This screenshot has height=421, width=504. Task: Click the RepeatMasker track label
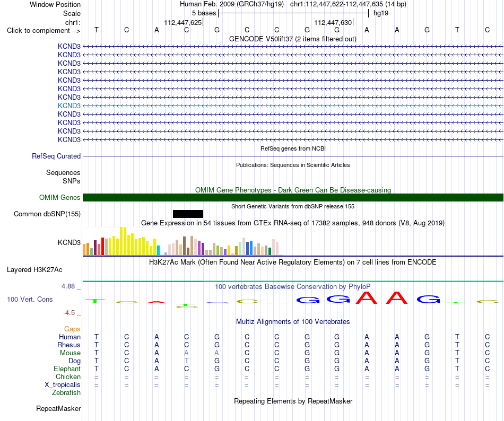[58, 408]
